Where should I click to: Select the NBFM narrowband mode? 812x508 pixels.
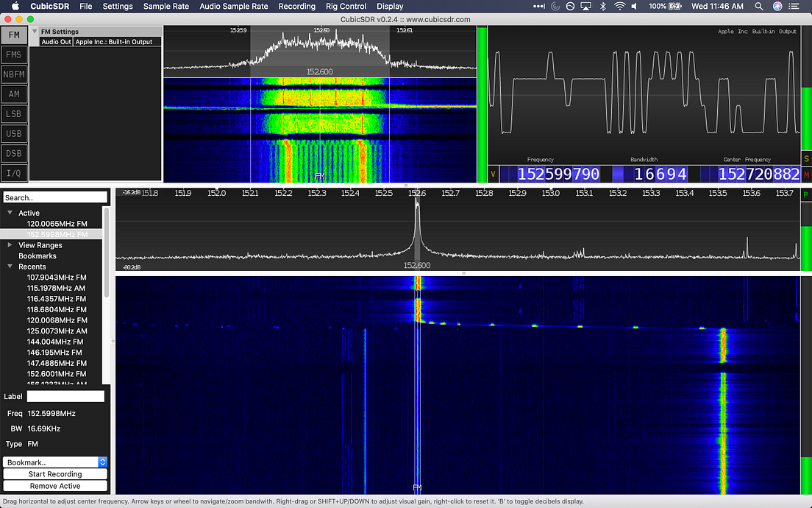tap(15, 74)
